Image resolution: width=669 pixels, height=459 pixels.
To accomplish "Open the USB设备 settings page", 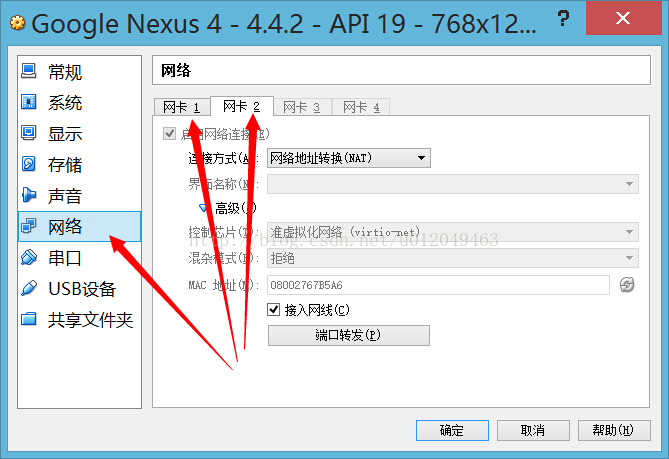I will pos(79,289).
